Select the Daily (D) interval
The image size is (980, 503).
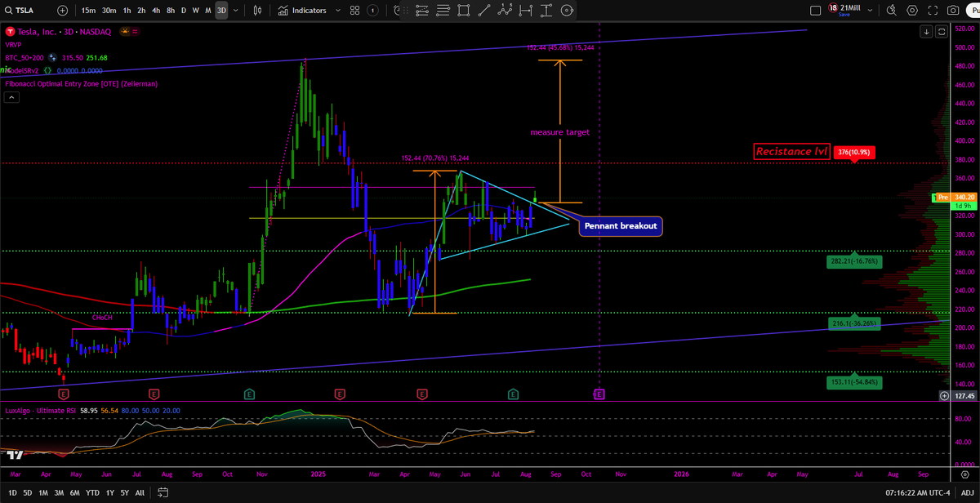(x=183, y=11)
